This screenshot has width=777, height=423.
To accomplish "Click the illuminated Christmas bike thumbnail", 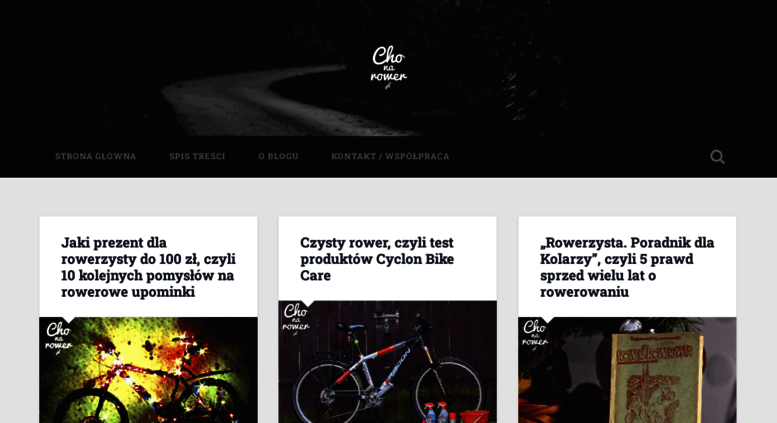I will [x=148, y=370].
